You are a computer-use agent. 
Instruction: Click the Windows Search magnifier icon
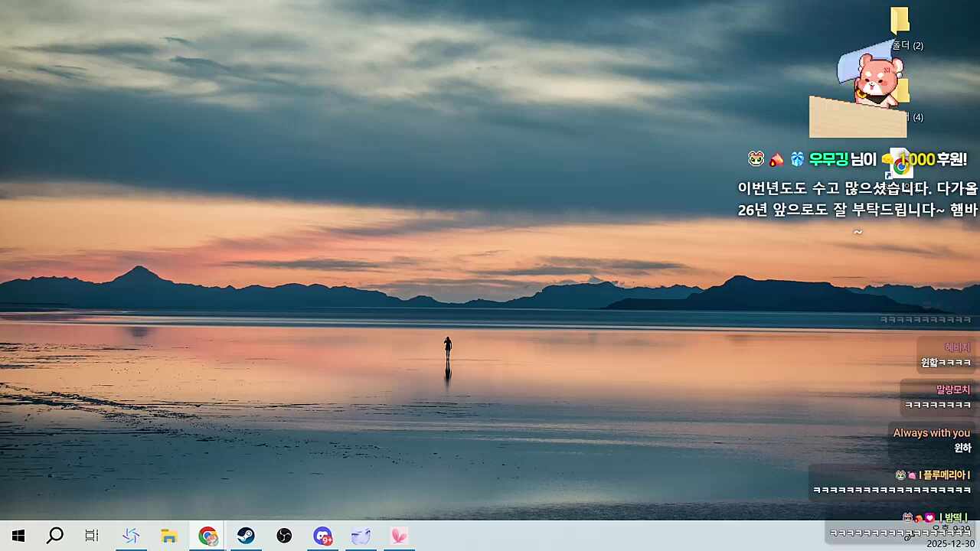(x=55, y=536)
